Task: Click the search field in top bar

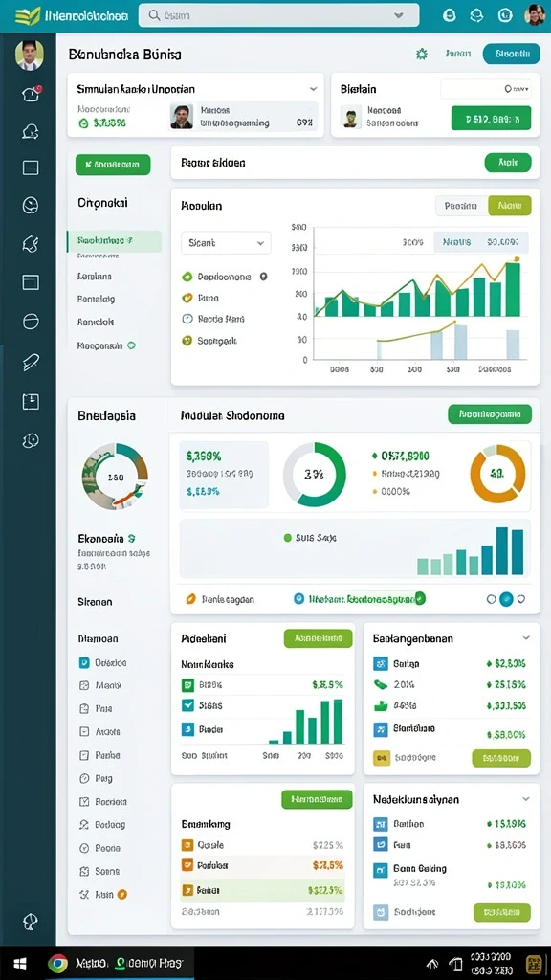Action: tap(278, 15)
